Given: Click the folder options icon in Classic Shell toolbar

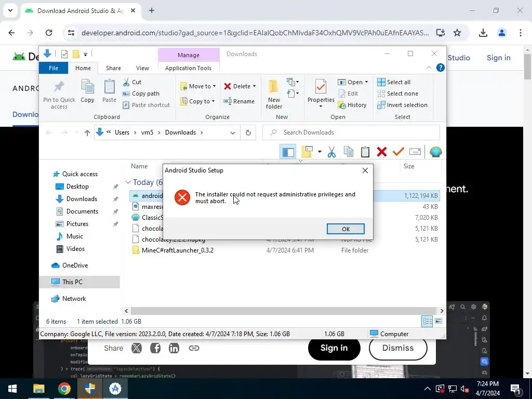Looking at the screenshot, I should 307,152.
